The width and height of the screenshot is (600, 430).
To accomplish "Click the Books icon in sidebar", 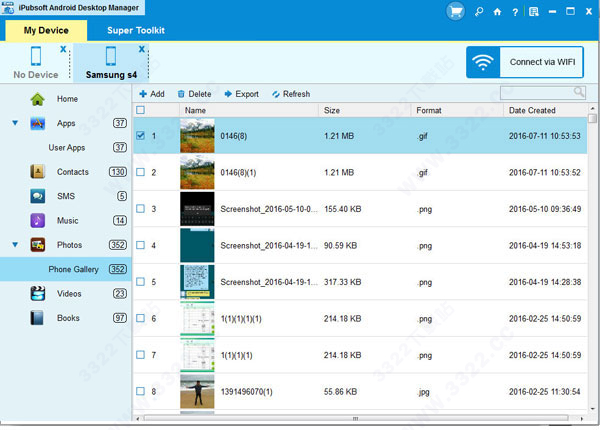I will click(38, 317).
